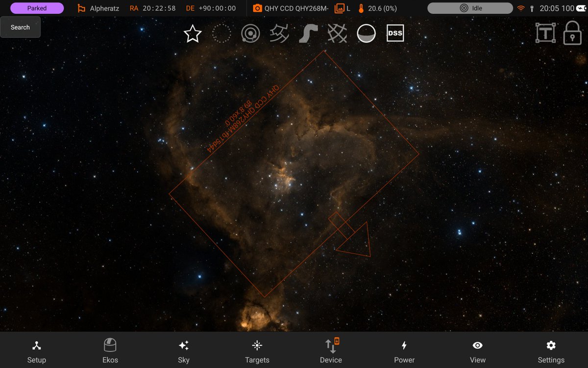Toggle the DSS overlay
Viewport: 588px width, 368px height.
pos(394,33)
